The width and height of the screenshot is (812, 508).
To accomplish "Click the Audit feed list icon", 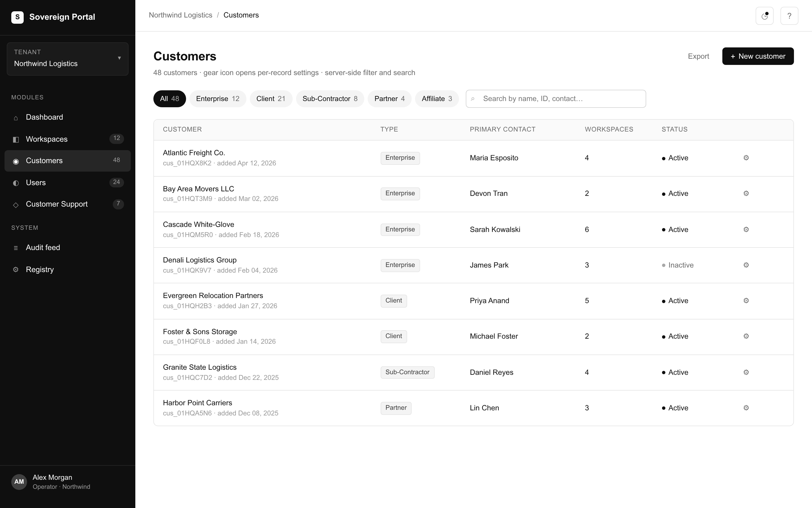I will 16,248.
